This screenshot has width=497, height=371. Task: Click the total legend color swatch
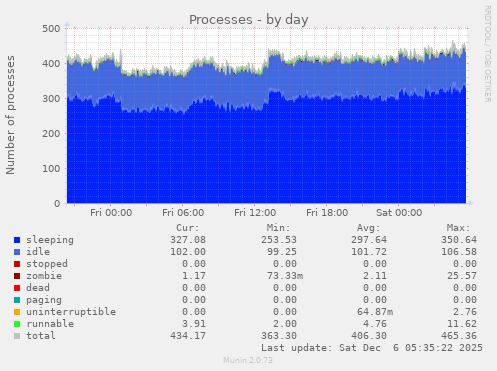click(x=17, y=336)
